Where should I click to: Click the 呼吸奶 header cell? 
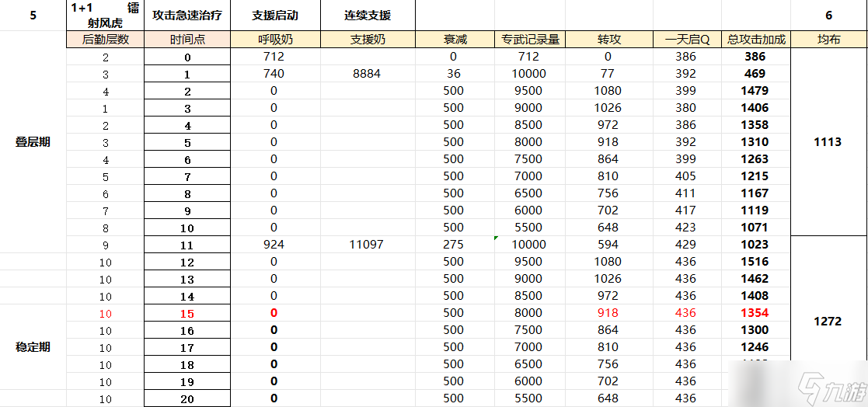pyautogui.click(x=275, y=40)
